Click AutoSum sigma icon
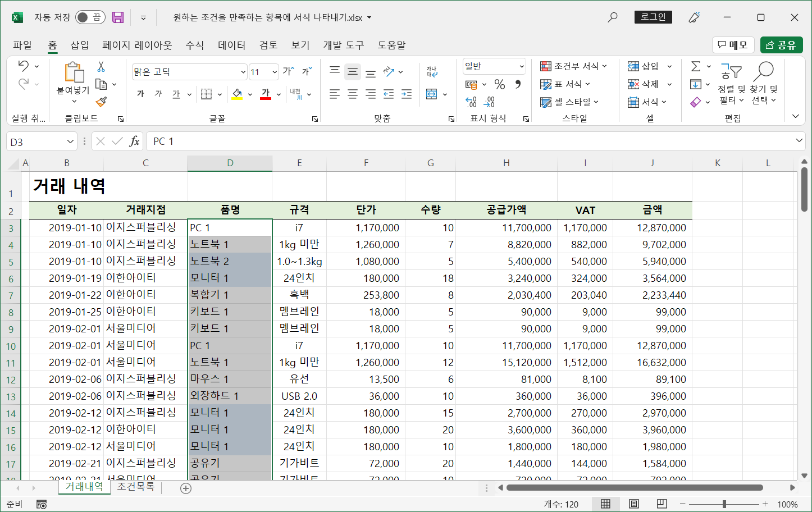The image size is (812, 512). click(696, 66)
